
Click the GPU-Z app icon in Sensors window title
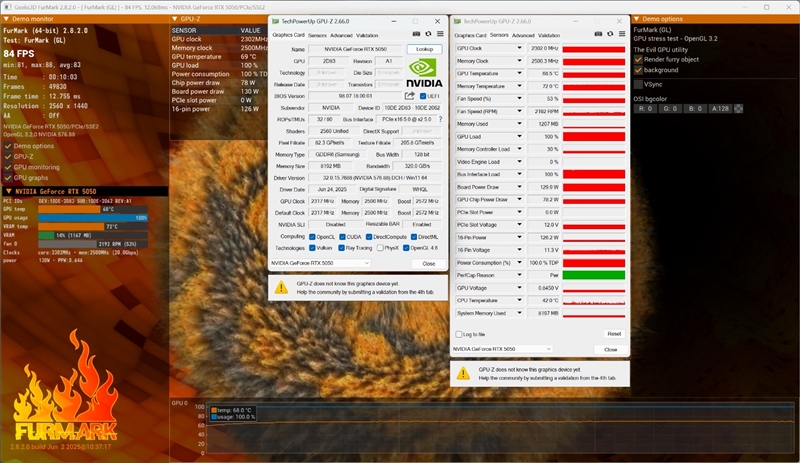[458, 21]
